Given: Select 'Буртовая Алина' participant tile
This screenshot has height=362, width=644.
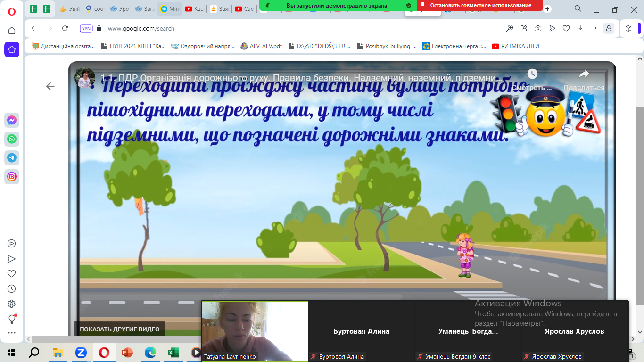Looking at the screenshot, I should pyautogui.click(x=362, y=331).
